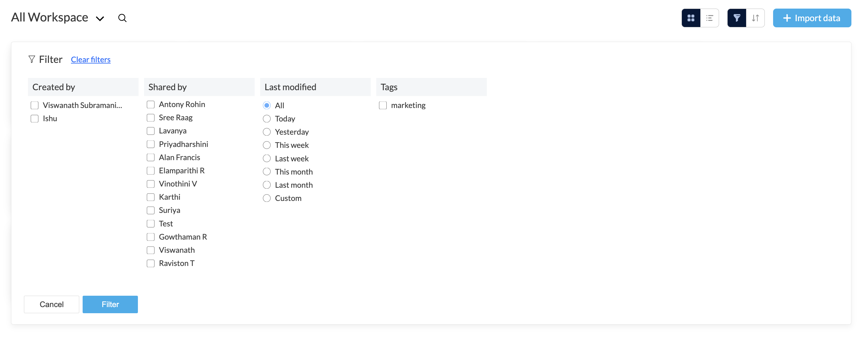This screenshot has width=868, height=354.
Task: Switch to grid view icon
Action: [691, 18]
